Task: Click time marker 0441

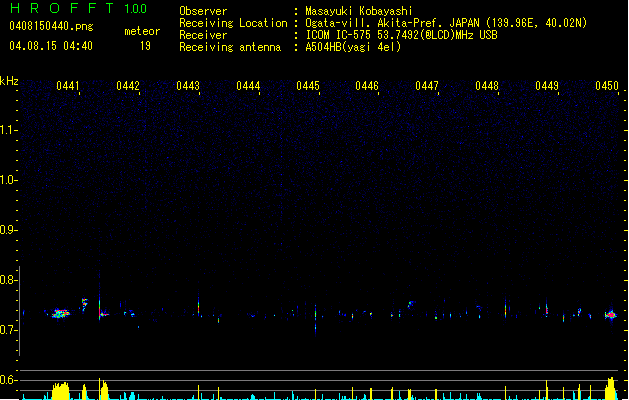Action: click(68, 86)
